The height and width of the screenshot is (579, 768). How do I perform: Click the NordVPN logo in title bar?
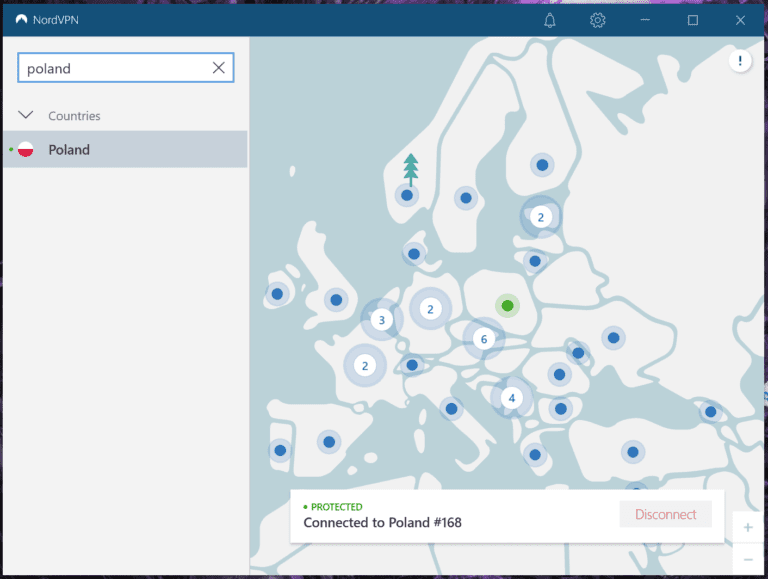[x=21, y=20]
